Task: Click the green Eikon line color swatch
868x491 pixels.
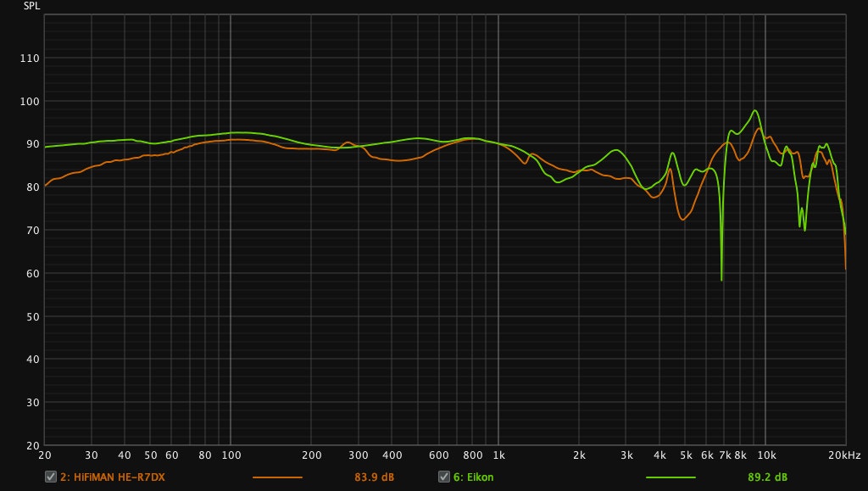Action: click(670, 477)
